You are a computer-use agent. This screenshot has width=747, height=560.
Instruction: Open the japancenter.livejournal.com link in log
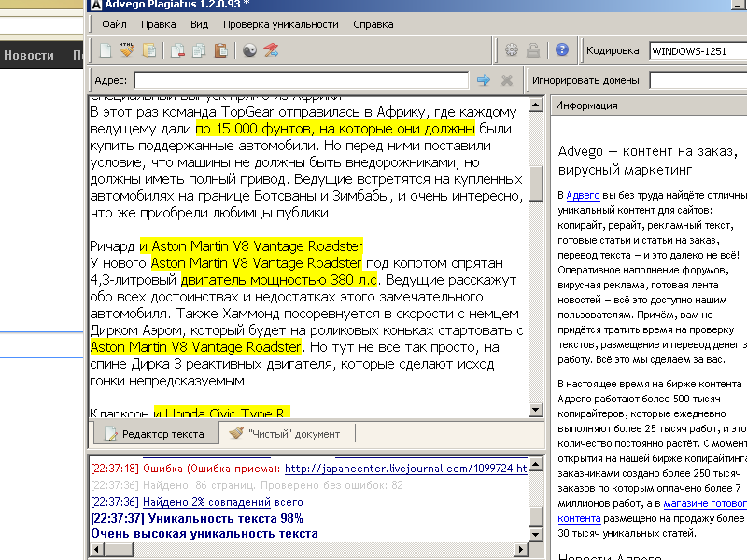(406, 469)
